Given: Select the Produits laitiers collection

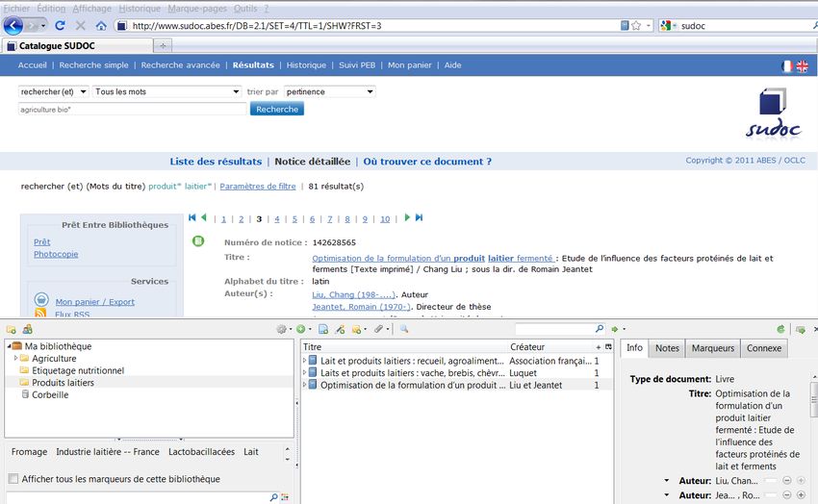Looking at the screenshot, I should (63, 383).
